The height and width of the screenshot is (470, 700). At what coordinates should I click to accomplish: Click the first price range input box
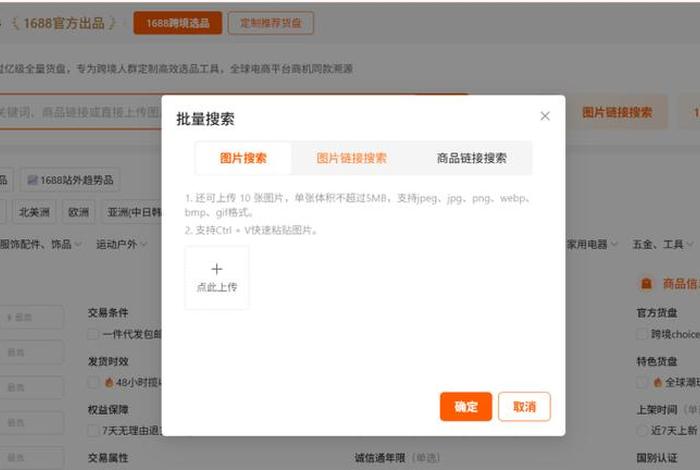pyautogui.click(x=31, y=317)
